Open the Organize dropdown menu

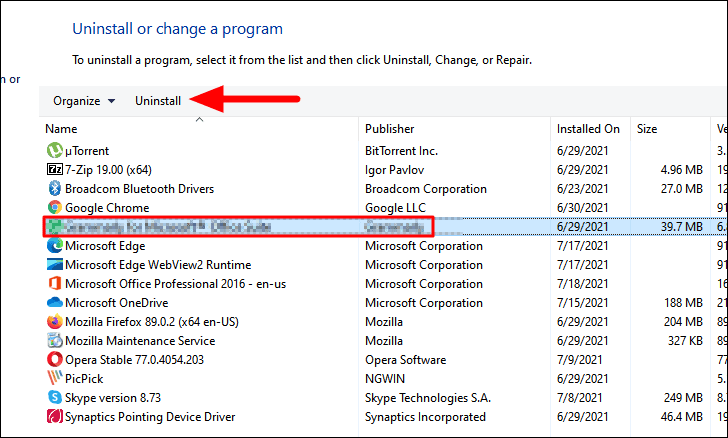click(x=84, y=101)
